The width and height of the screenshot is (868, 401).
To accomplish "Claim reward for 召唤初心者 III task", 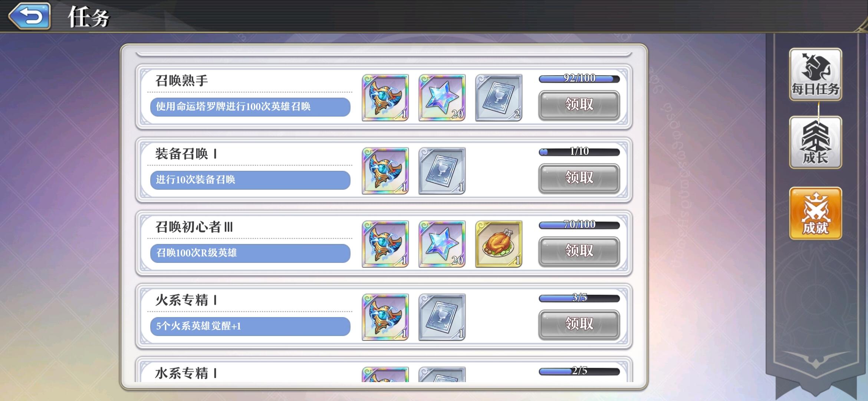I will point(579,251).
